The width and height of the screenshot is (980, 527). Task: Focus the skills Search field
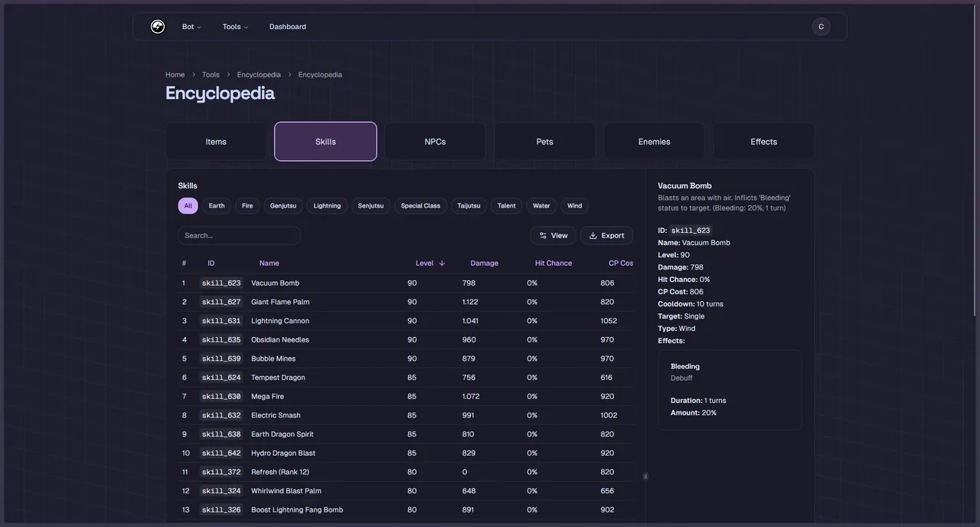click(239, 236)
